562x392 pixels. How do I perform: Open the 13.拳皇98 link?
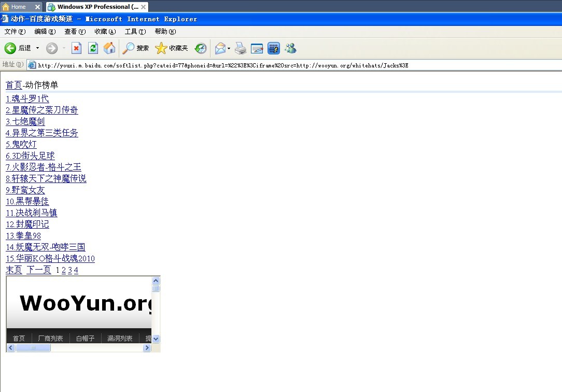point(23,236)
